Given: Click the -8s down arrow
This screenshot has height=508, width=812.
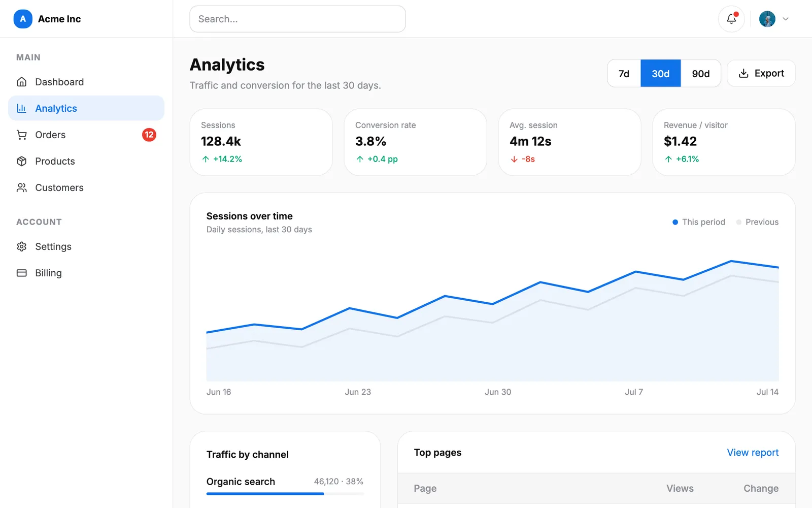Looking at the screenshot, I should coord(514,159).
